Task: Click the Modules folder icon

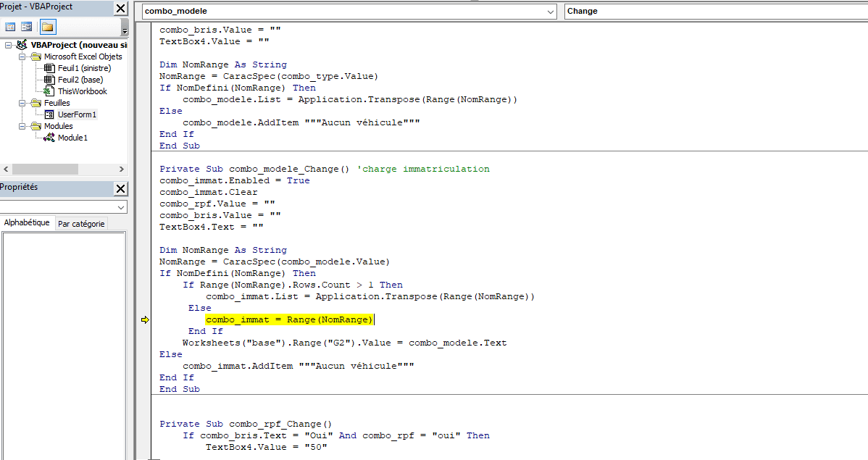Action: click(36, 126)
